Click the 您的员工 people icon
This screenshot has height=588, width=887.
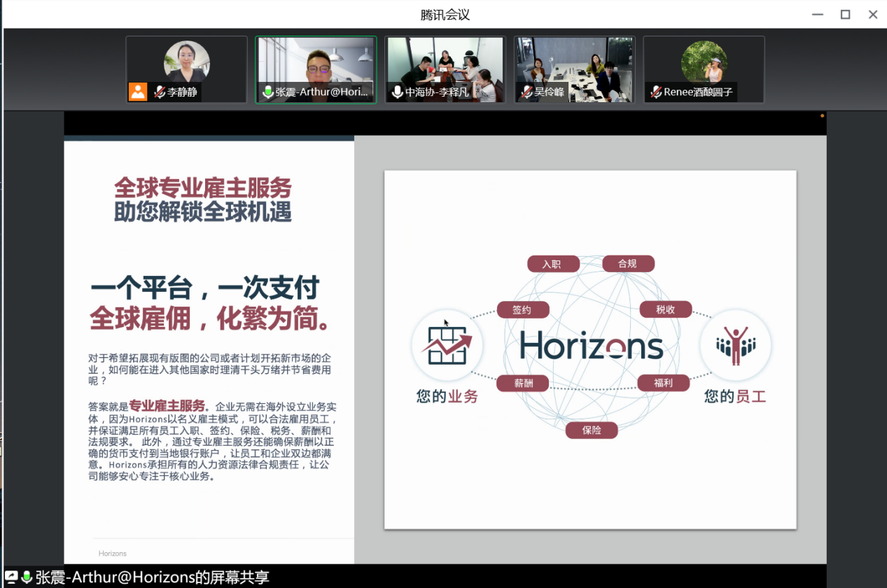[736, 345]
